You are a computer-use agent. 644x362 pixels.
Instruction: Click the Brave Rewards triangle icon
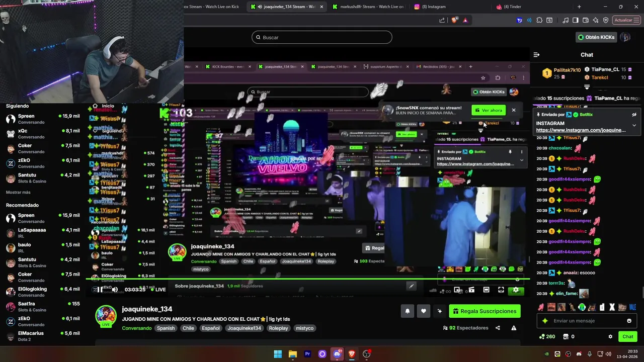click(x=465, y=20)
